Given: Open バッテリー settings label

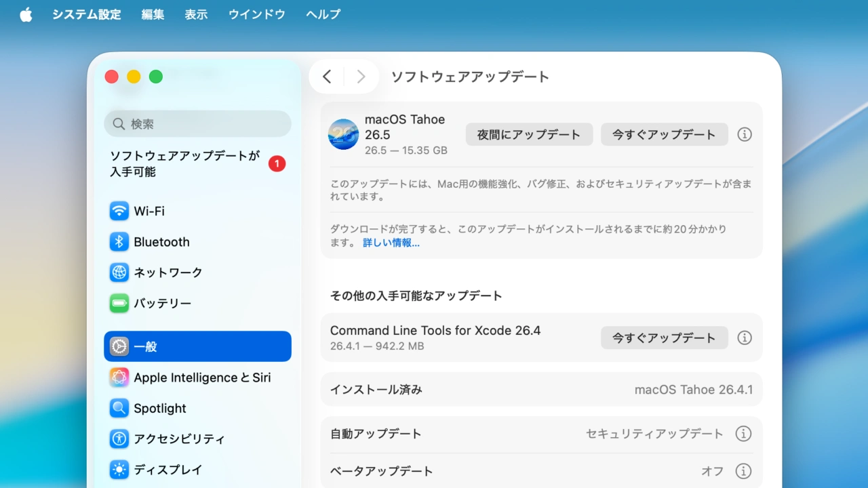Looking at the screenshot, I should click(163, 304).
